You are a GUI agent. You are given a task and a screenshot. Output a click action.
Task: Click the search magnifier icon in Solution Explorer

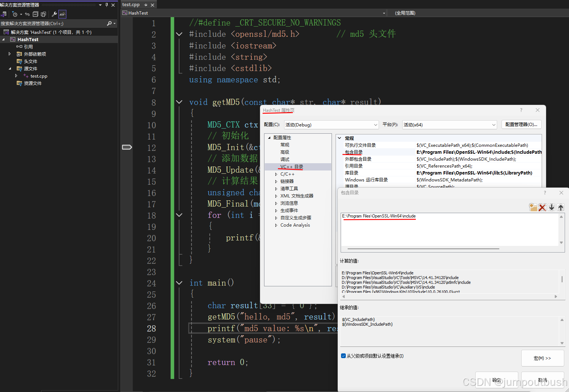(110, 23)
